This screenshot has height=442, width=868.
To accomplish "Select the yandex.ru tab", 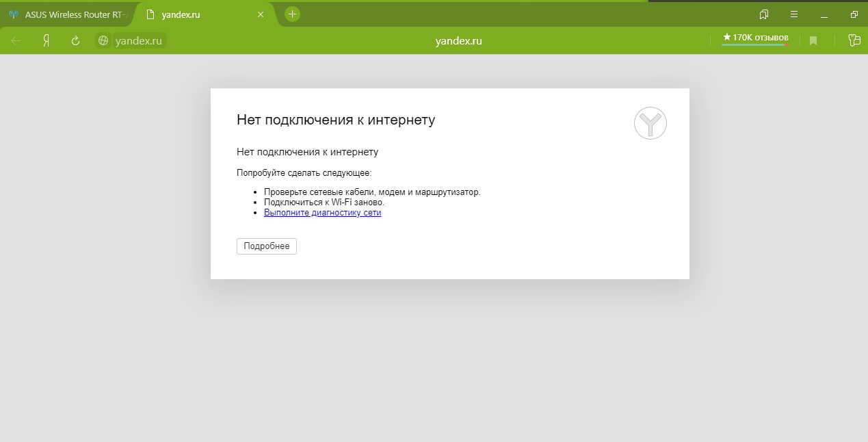I will point(198,14).
